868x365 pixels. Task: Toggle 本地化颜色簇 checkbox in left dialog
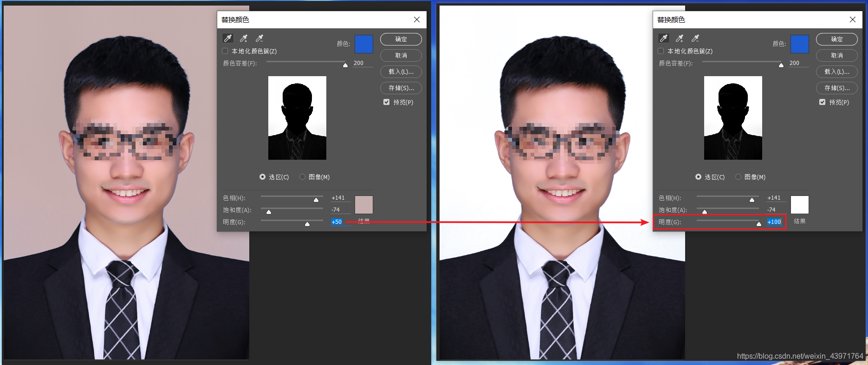pyautogui.click(x=225, y=51)
